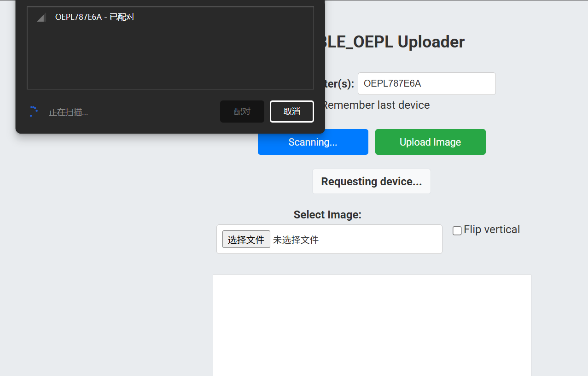Image resolution: width=588 pixels, height=376 pixels.
Task: Click the 未选择文件 text
Action: [296, 240]
